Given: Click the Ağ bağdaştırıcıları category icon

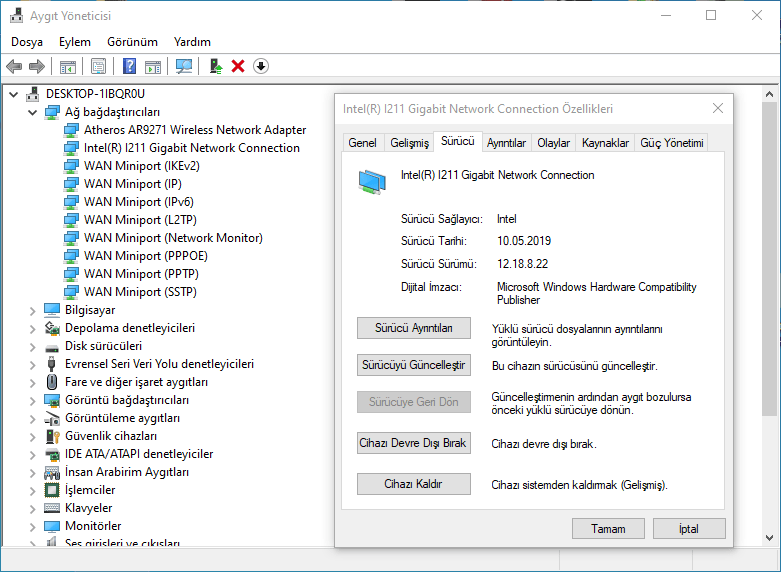Looking at the screenshot, I should pyautogui.click(x=52, y=112).
